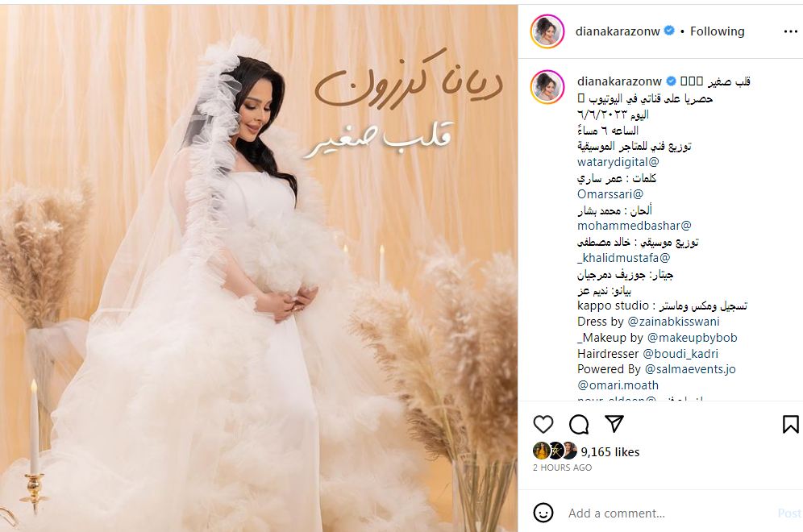Open profile picture in post header
This screenshot has height=532, width=803.
(547, 31)
